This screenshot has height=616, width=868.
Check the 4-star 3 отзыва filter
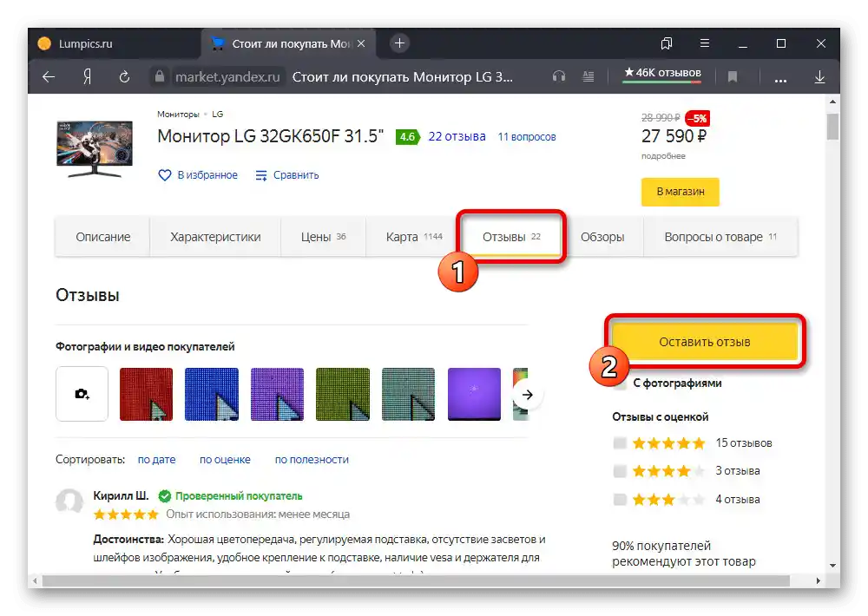(620, 471)
